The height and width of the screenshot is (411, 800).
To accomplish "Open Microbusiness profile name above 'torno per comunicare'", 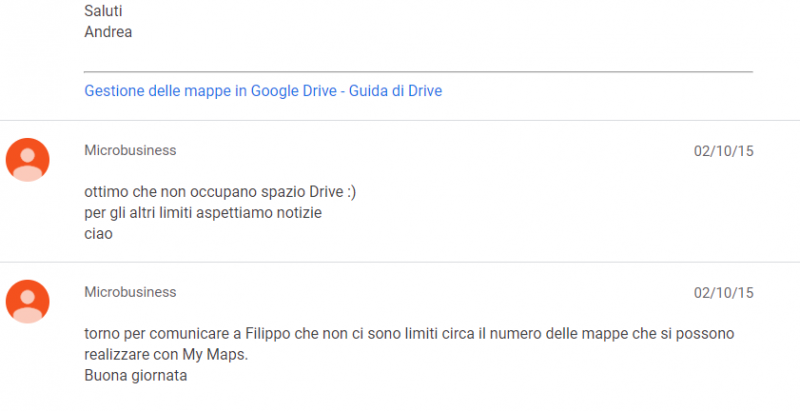I will coord(130,292).
